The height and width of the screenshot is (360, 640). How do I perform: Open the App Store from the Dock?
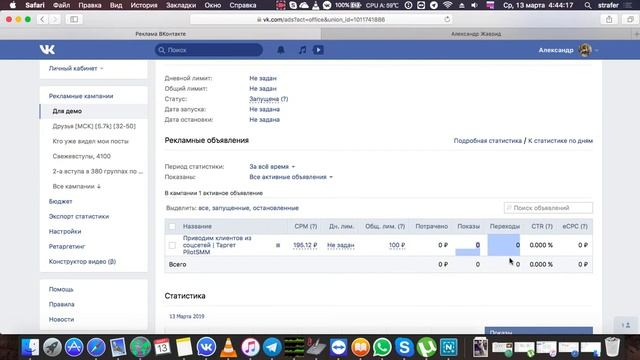[x=74, y=347]
